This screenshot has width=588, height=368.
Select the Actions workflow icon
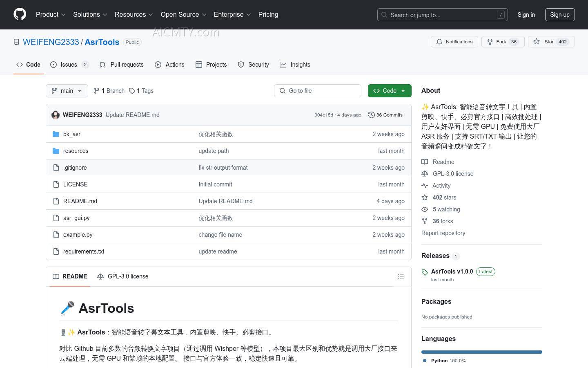(x=158, y=65)
